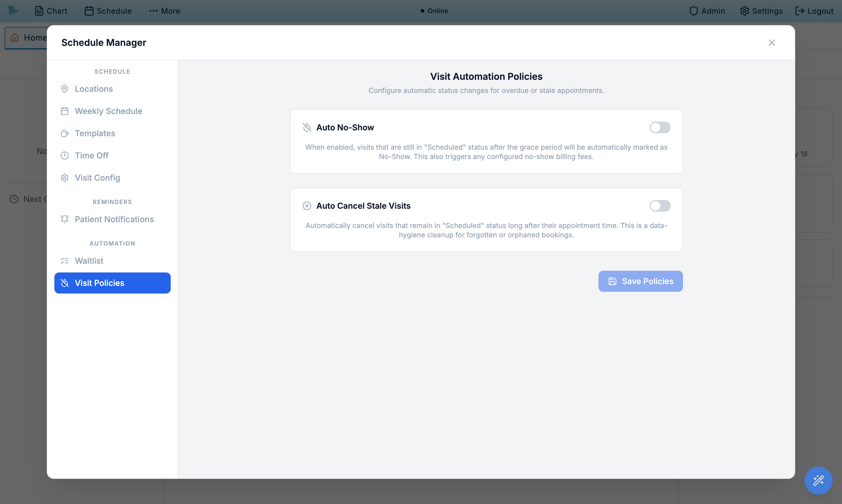Click the Visit Automation Policies title

[486, 76]
